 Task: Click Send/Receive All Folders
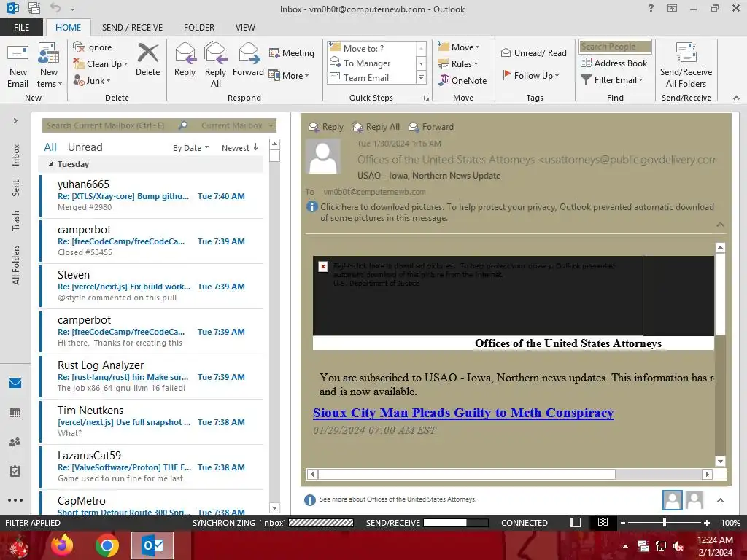click(686, 66)
